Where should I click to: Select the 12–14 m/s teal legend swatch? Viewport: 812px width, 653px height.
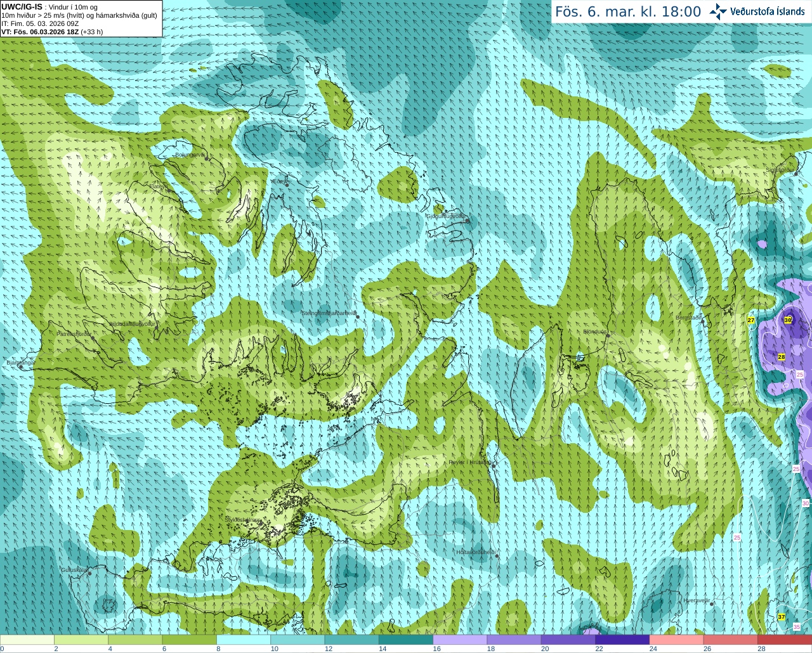click(x=352, y=640)
